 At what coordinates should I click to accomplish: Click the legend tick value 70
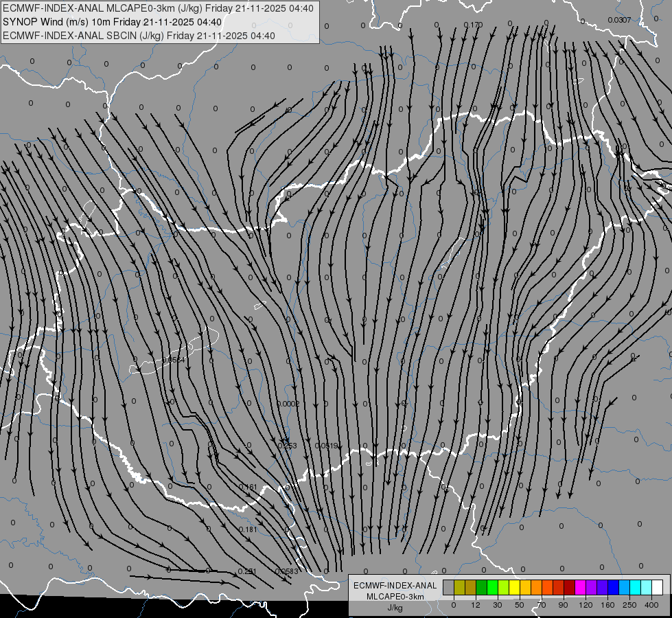click(542, 605)
